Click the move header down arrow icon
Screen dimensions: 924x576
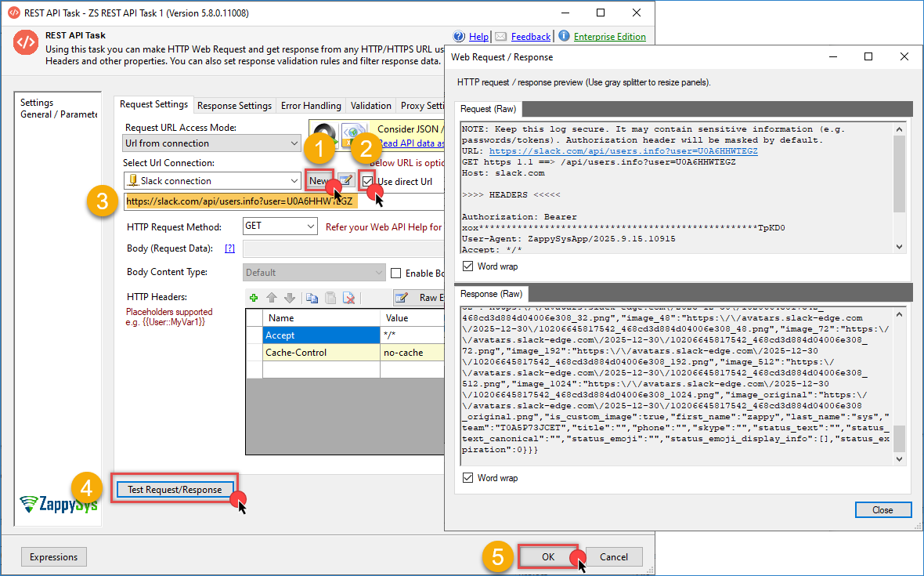coord(290,298)
